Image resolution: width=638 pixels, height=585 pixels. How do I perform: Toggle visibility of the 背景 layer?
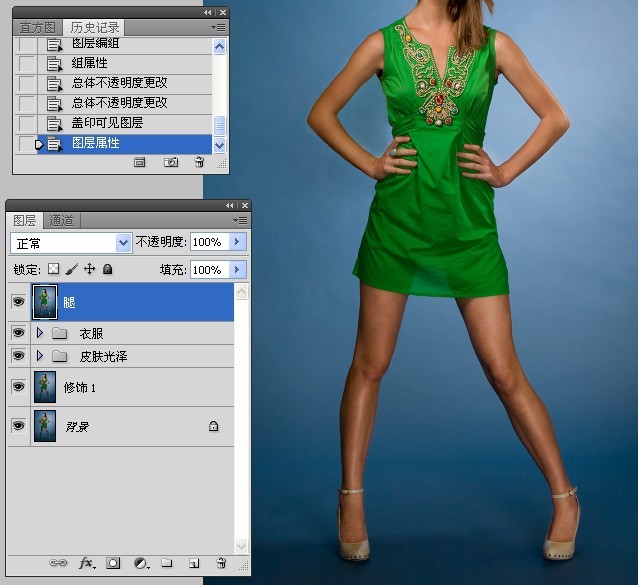pyautogui.click(x=18, y=426)
